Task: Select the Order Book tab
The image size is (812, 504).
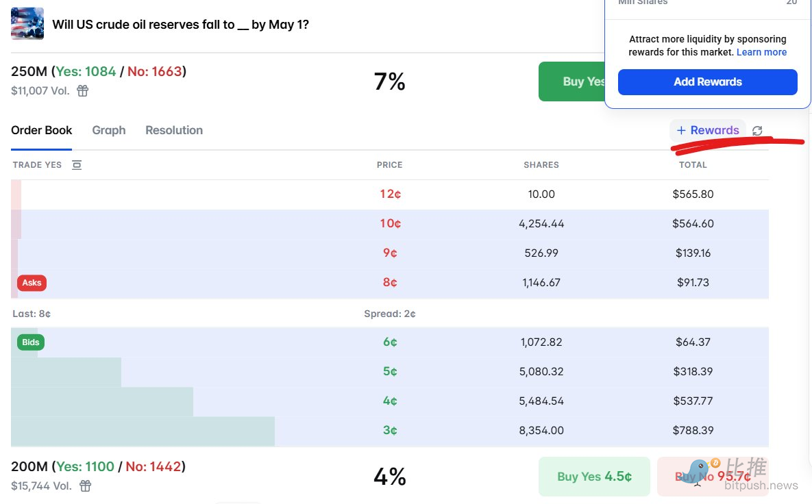Action: click(x=42, y=130)
